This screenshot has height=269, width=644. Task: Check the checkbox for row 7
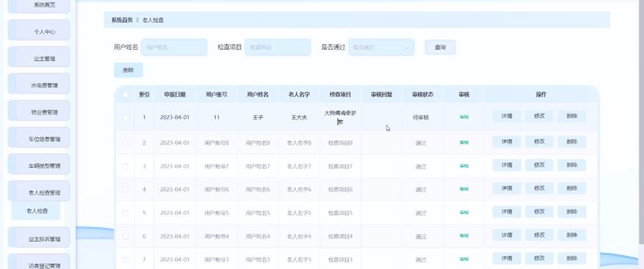tap(126, 259)
